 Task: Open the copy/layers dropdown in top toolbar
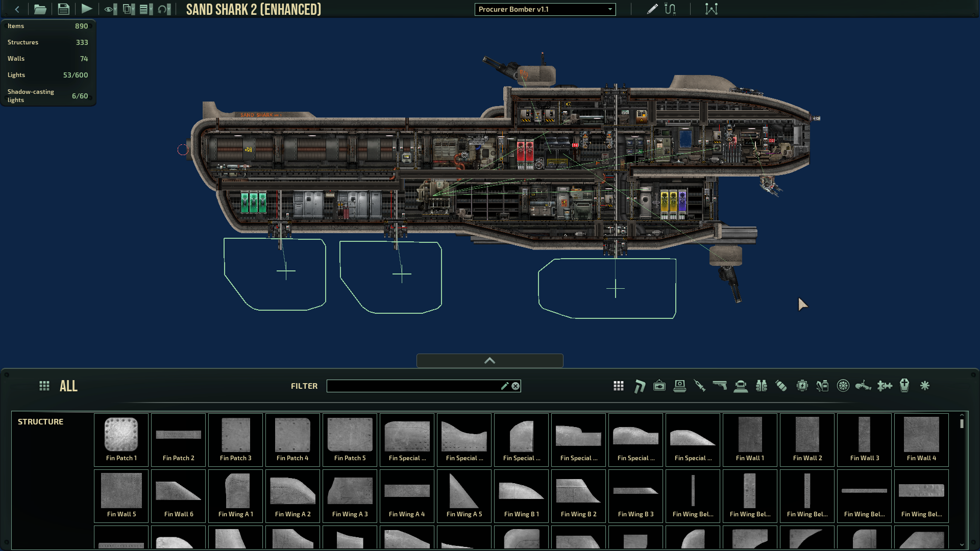[x=129, y=9]
